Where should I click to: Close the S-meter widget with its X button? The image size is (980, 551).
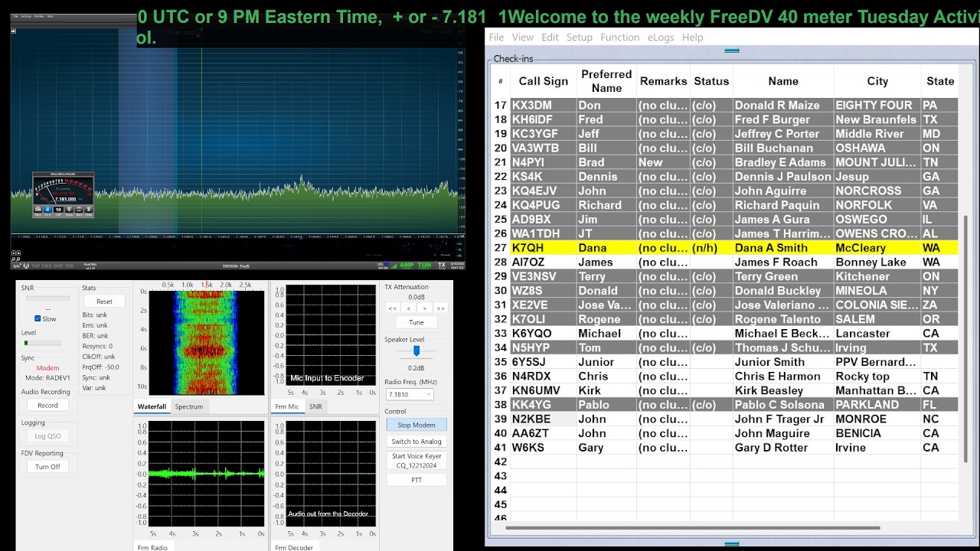click(88, 209)
